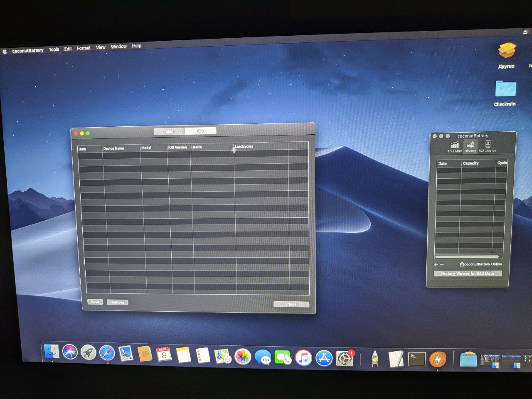This screenshot has height=399, width=532.
Task: Open Notes from the Dock
Action: pos(183,355)
